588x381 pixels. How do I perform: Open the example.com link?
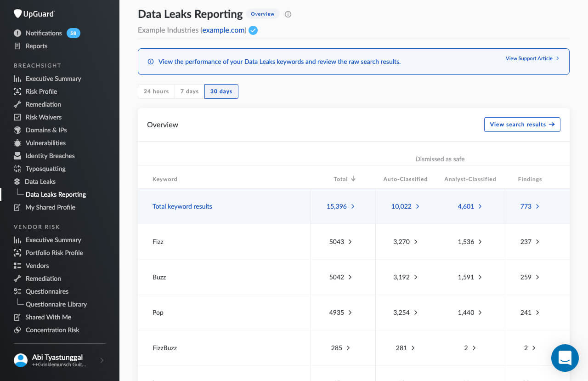[x=224, y=30]
